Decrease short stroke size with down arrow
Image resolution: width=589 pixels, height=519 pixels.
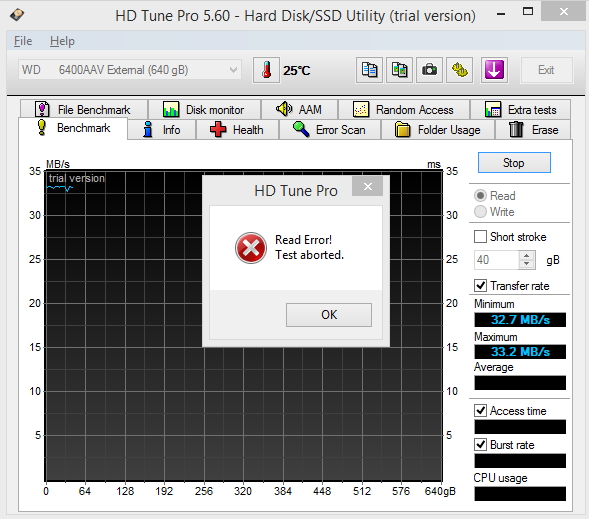click(527, 264)
